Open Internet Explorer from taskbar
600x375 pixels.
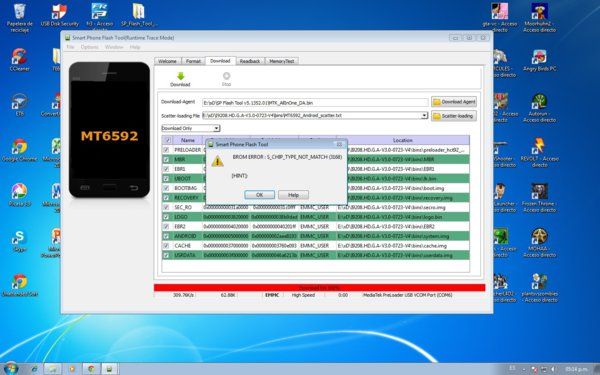(34, 369)
